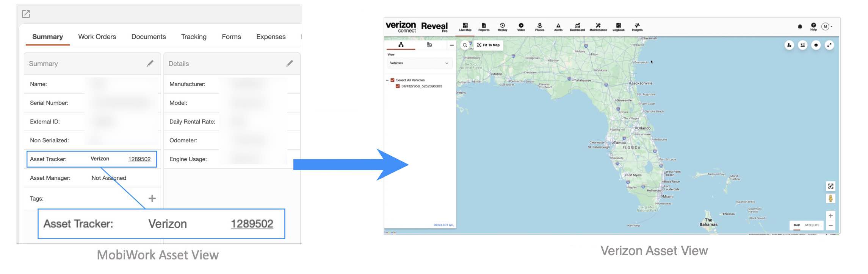The image size is (868, 274).
Task: Click the map search magnifier icon
Action: click(x=465, y=45)
